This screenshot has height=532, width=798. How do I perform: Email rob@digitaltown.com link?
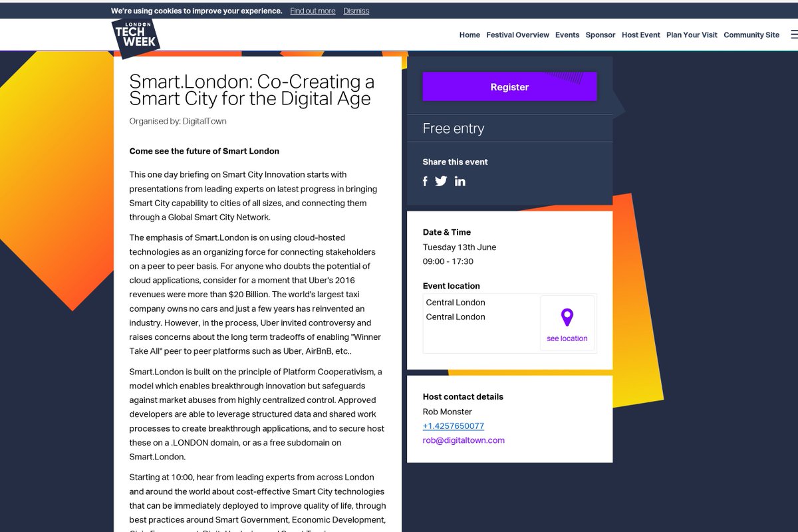(x=464, y=440)
